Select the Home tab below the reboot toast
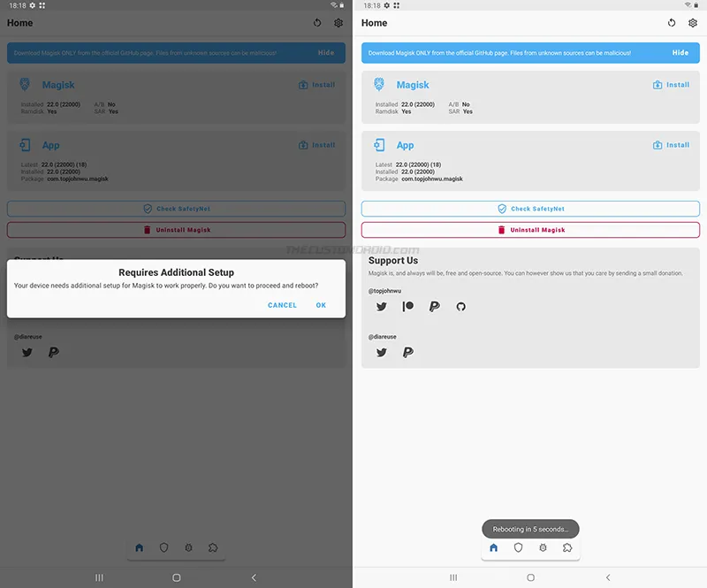 click(493, 548)
